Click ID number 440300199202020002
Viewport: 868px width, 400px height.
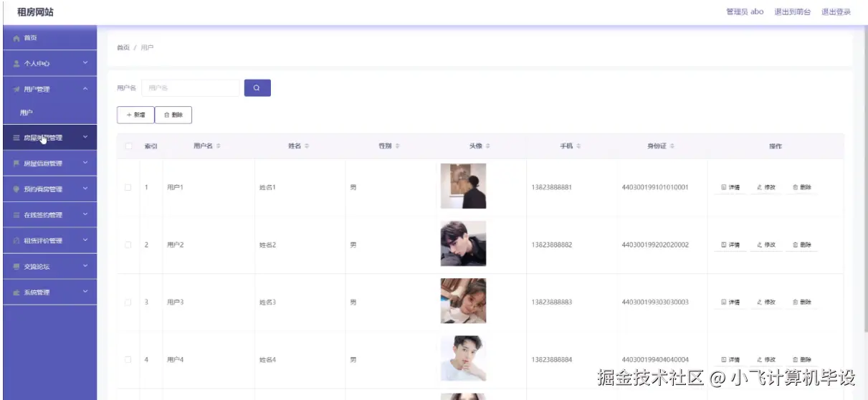coord(655,244)
